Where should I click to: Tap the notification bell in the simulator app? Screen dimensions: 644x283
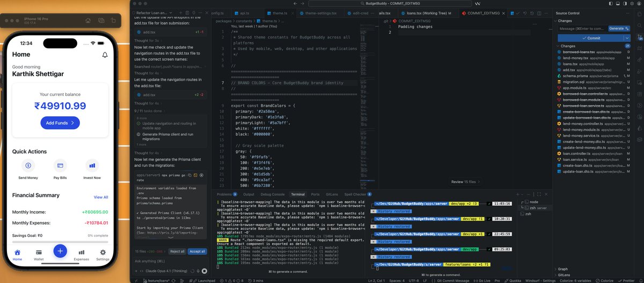105,55
